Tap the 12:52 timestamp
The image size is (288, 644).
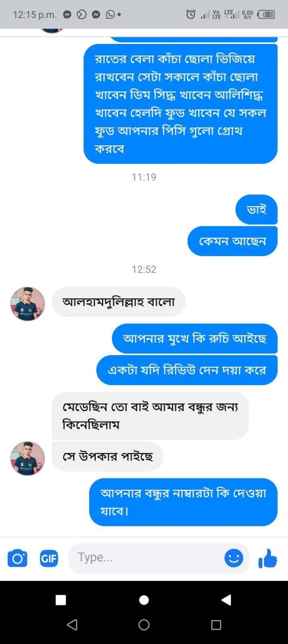[x=144, y=269]
